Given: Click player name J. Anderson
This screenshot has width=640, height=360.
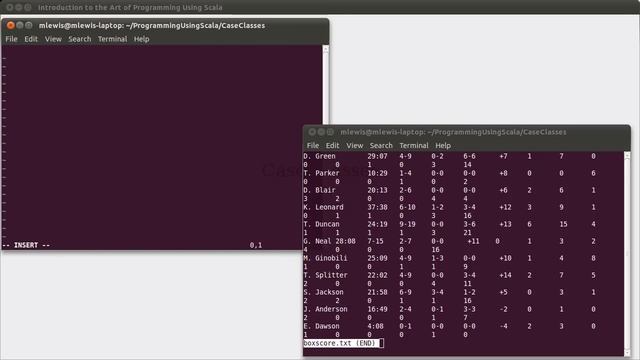Looking at the screenshot, I should click(326, 309).
